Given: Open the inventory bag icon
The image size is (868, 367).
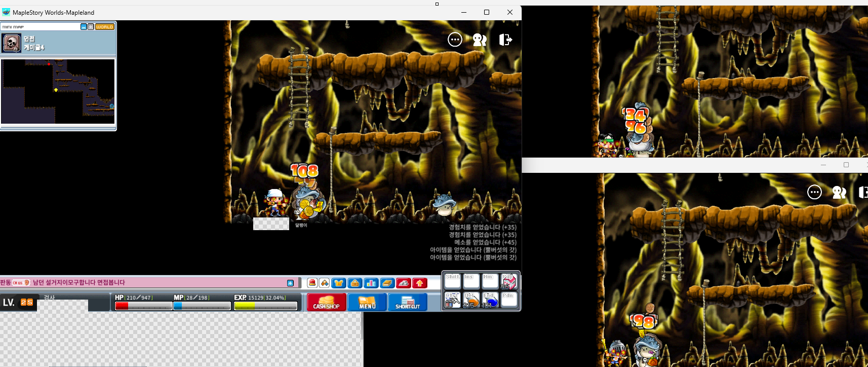Looking at the screenshot, I should coord(355,283).
